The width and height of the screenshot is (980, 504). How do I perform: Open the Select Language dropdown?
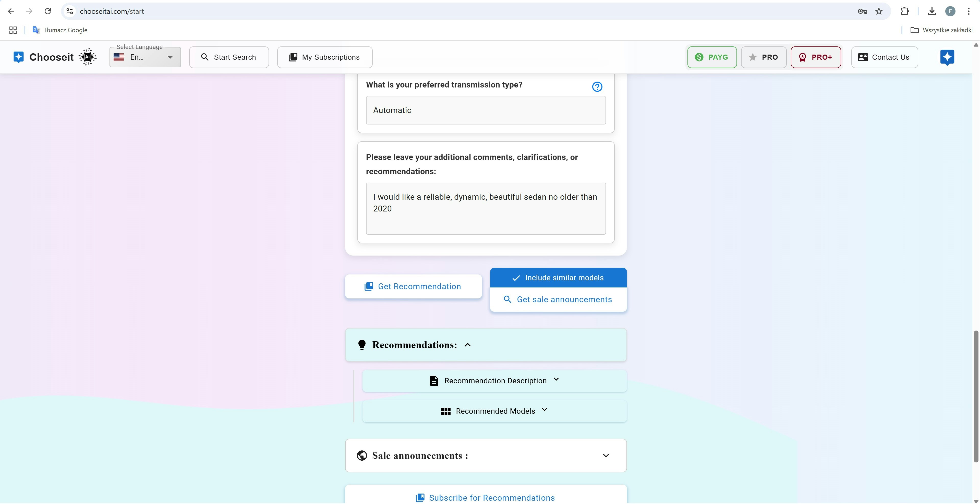pyautogui.click(x=145, y=57)
